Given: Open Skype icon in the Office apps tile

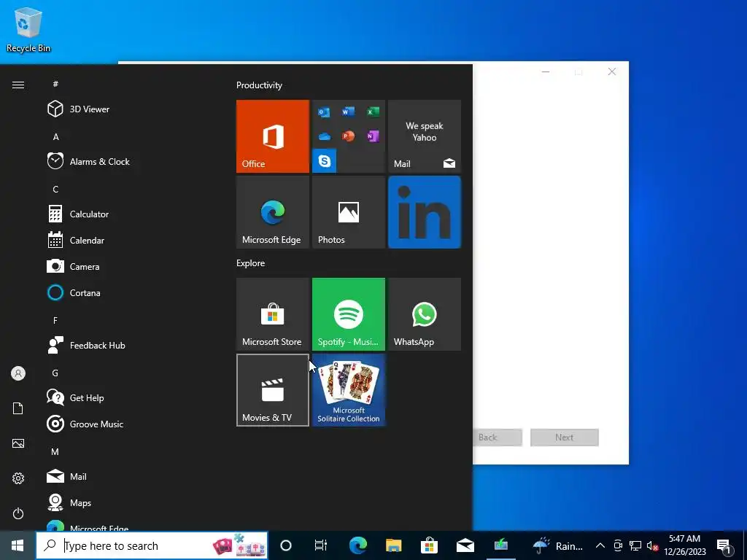Looking at the screenshot, I should tap(324, 161).
